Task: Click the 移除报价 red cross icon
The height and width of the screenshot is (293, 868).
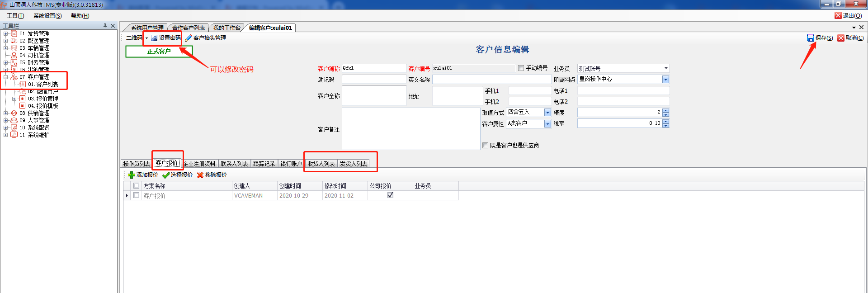Action: pos(200,175)
